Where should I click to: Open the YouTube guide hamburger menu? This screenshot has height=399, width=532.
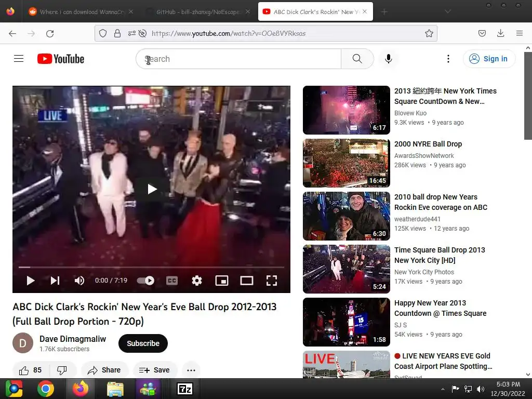pos(19,59)
